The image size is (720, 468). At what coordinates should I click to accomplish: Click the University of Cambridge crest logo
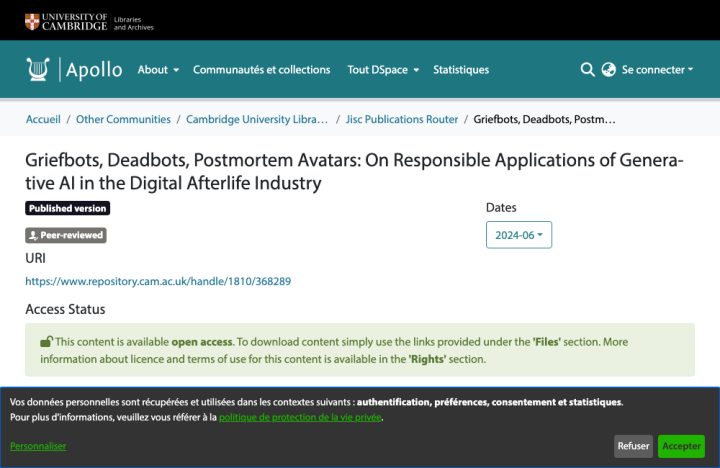point(32,22)
